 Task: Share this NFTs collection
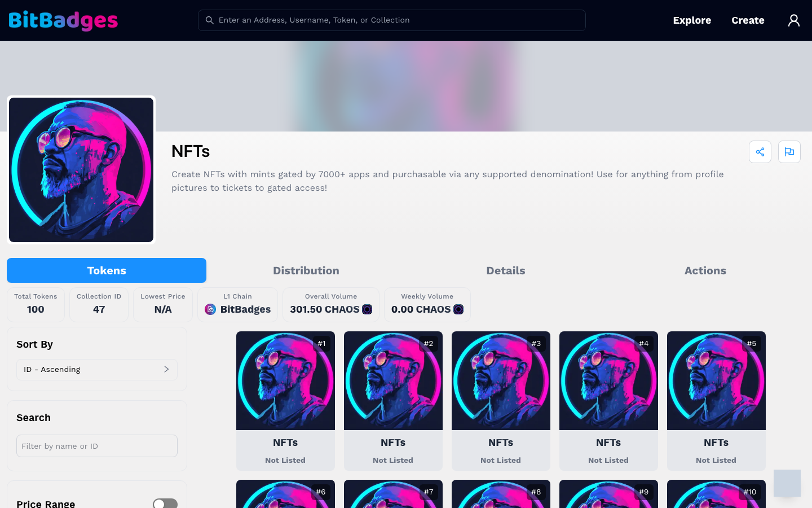coord(760,152)
